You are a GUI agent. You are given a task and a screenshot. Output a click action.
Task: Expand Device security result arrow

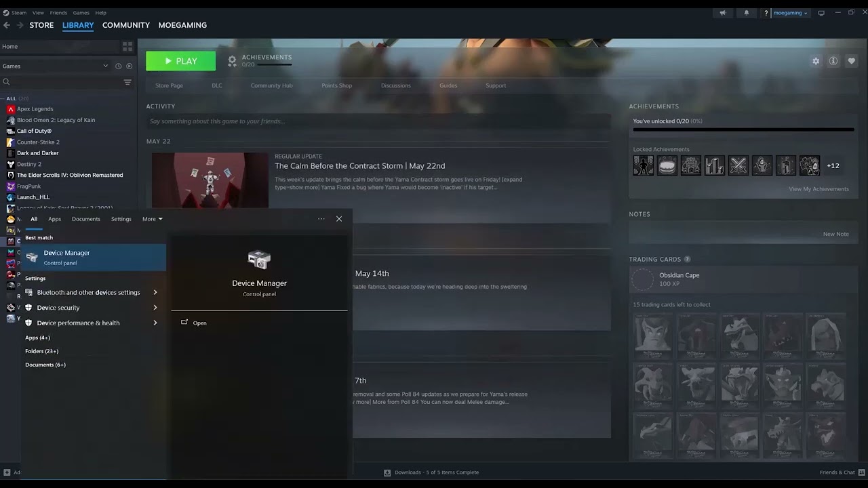155,308
